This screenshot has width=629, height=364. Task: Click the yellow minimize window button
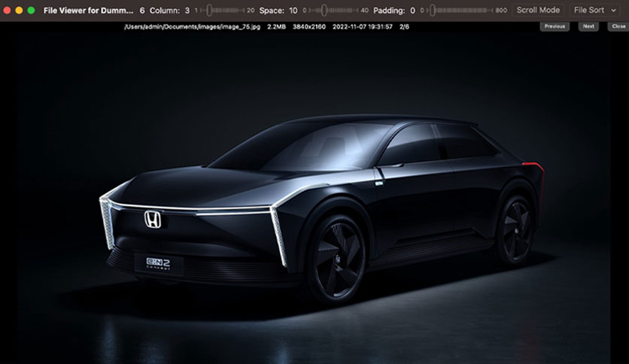[x=19, y=11]
